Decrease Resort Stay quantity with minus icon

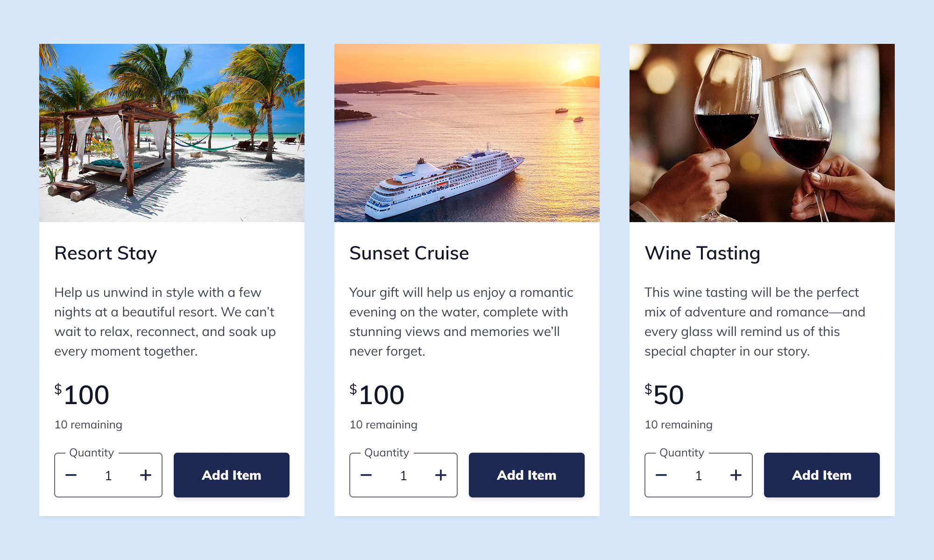coord(71,475)
